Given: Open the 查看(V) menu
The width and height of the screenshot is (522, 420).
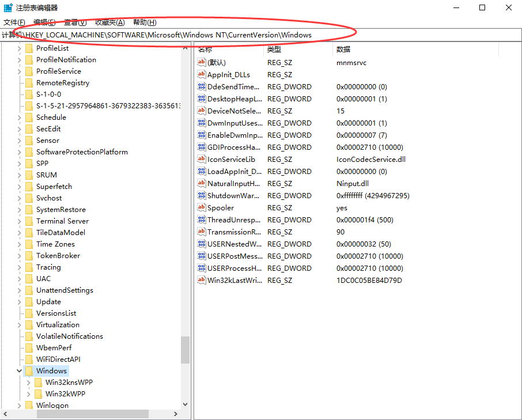Looking at the screenshot, I should 75,22.
